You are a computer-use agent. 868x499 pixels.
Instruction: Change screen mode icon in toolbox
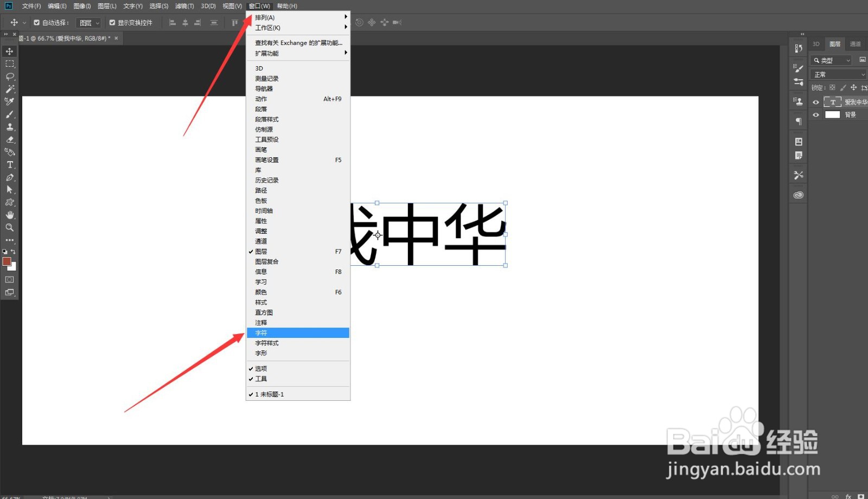tap(9, 292)
